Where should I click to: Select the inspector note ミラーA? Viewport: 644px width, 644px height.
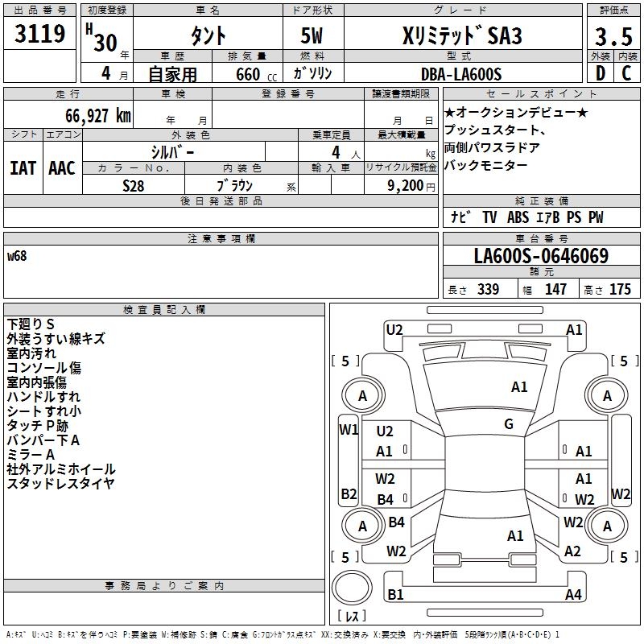pyautogui.click(x=31, y=455)
